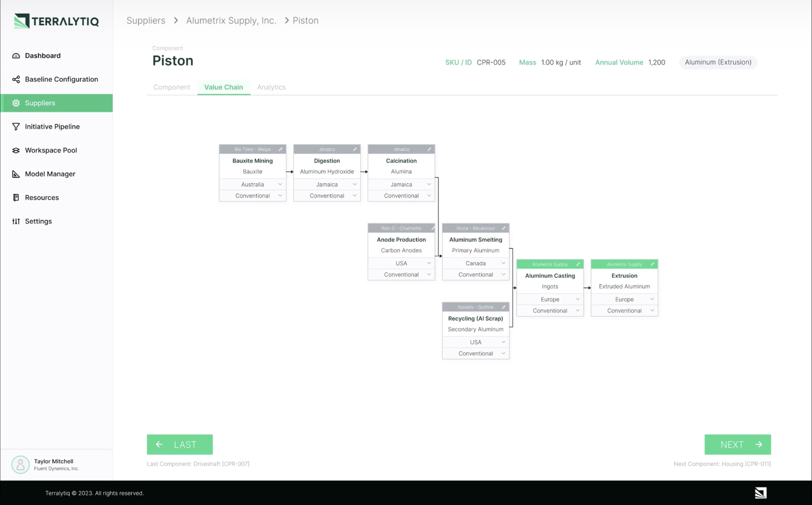Click pencil icon on Digestion card
This screenshot has width=812, height=505.
355,149
